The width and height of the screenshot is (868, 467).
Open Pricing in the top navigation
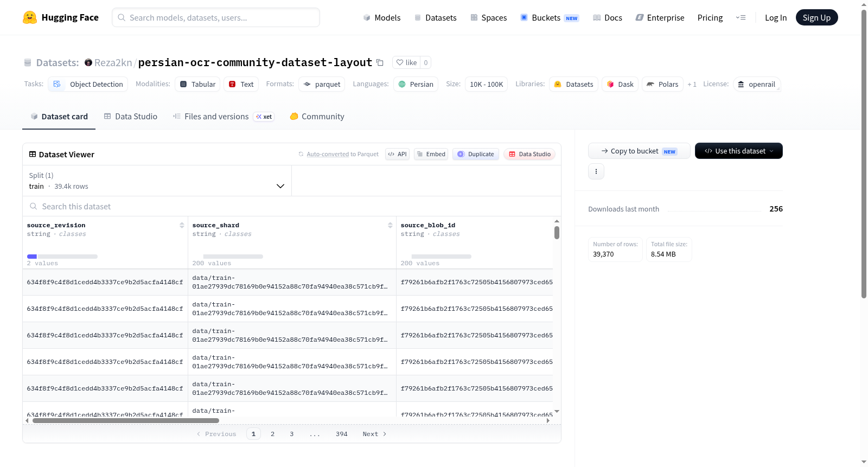point(710,17)
